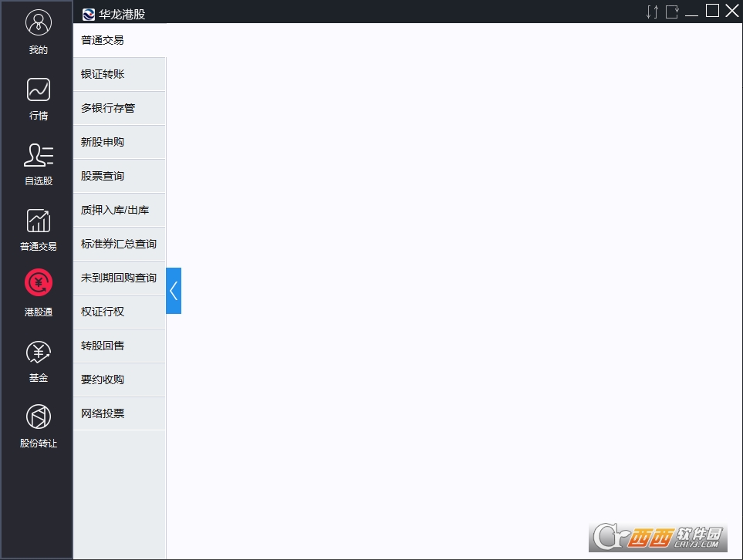Image resolution: width=743 pixels, height=560 pixels.
Task: Open the 银证转账 menu item
Action: coord(120,74)
